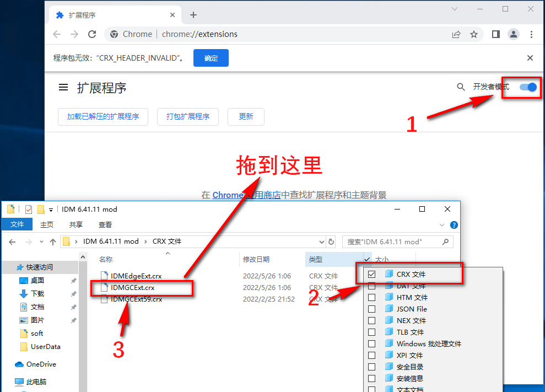Click IDM 6.41.11 mod breadcrumb segment
The image size is (545, 392).
click(x=111, y=241)
